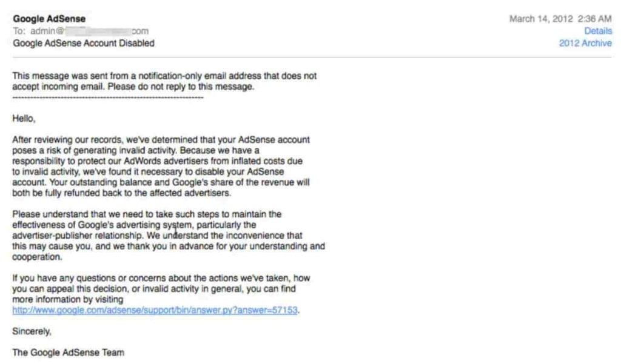Screen dimensions: 621x364
Task: Click the horizontal divider below the email header
Action: click(310, 58)
